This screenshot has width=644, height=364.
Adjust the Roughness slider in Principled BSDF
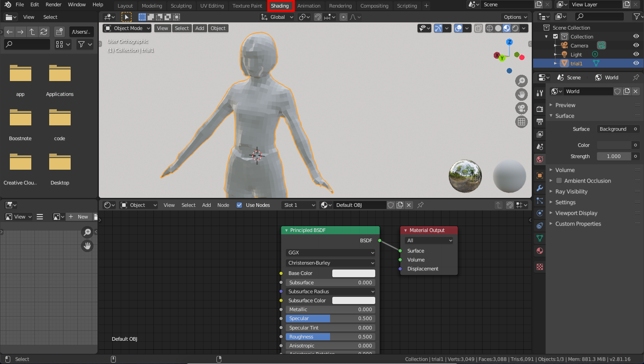pos(330,337)
